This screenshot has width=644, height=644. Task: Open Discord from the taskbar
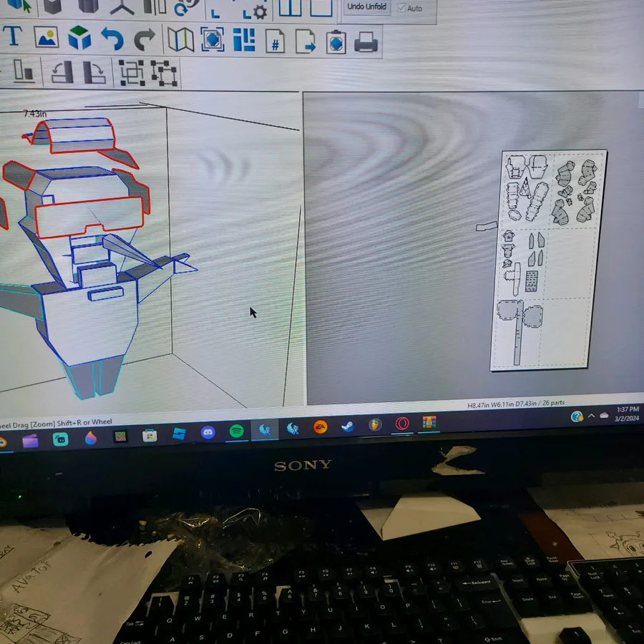[x=208, y=432]
